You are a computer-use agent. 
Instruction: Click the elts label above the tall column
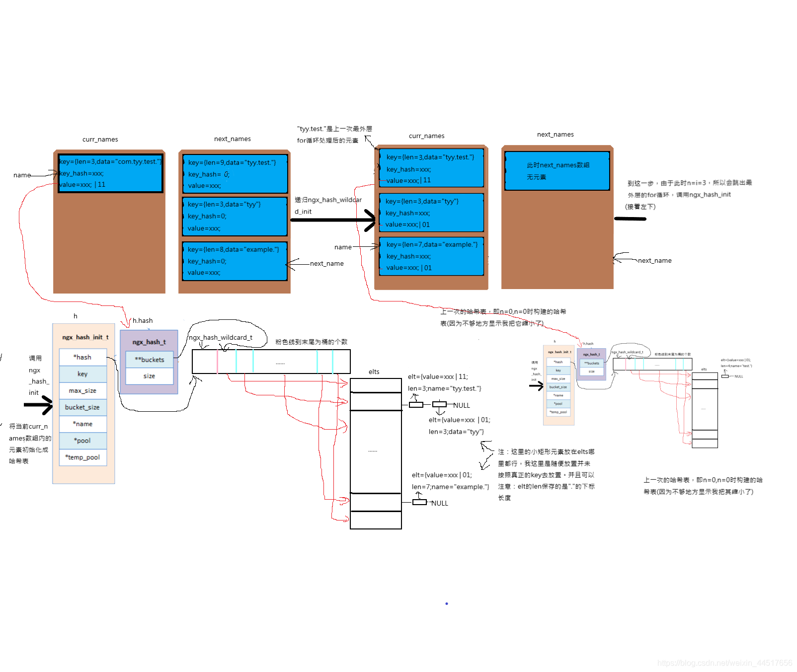[x=374, y=372]
